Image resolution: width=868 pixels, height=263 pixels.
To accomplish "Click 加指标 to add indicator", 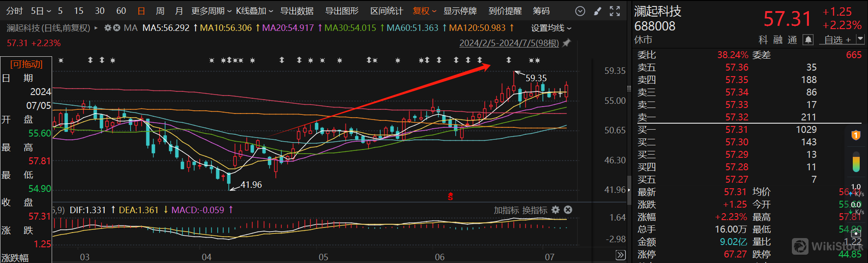I will tap(506, 210).
